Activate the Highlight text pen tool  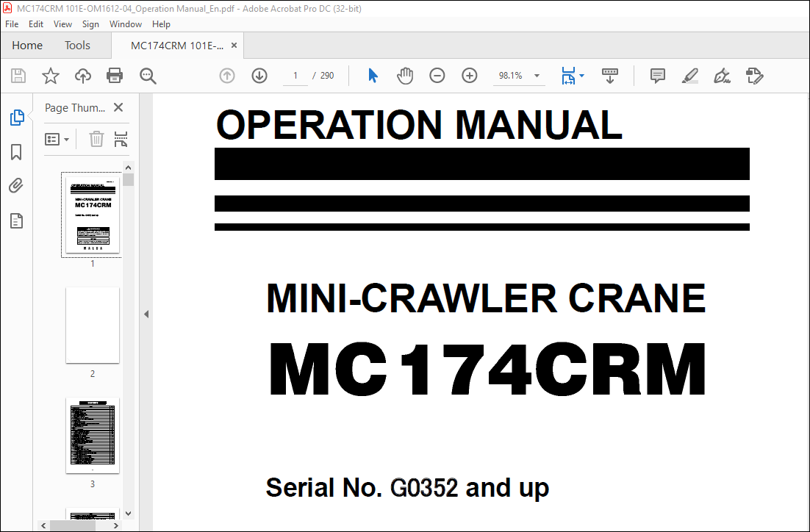click(689, 76)
